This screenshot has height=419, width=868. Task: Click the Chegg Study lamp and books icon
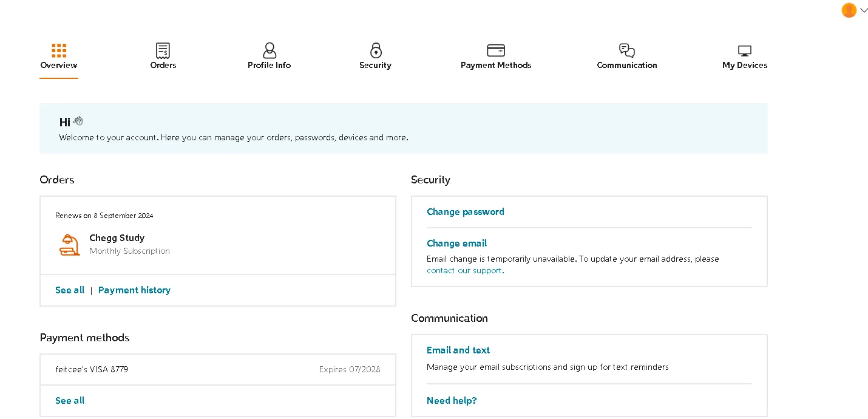(x=70, y=245)
